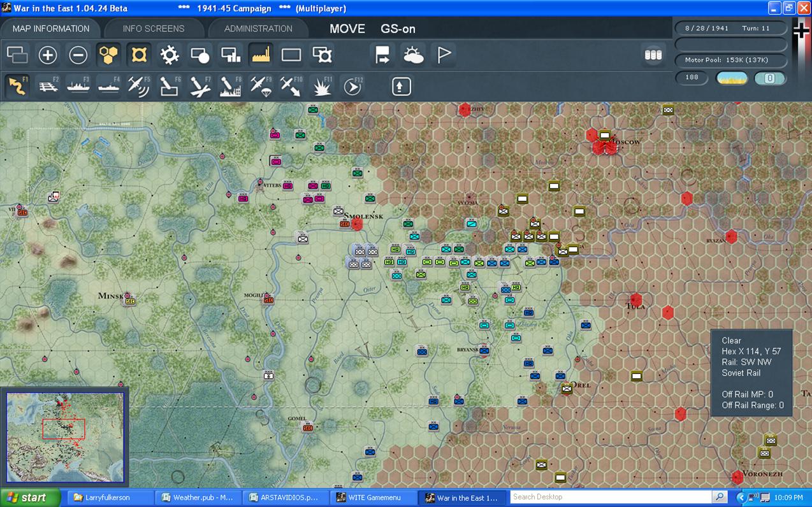
Task: Click the zoom out minus icon
Action: pos(78,55)
